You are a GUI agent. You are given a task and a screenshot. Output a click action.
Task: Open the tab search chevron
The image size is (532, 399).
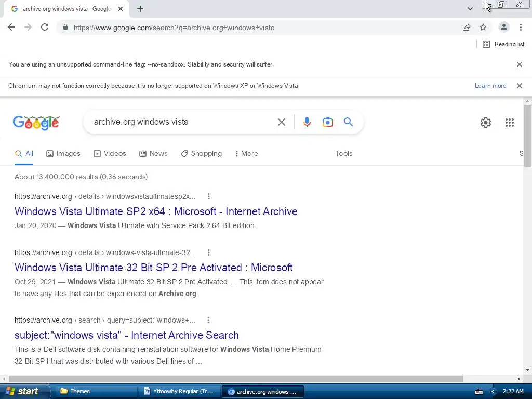pos(470,9)
